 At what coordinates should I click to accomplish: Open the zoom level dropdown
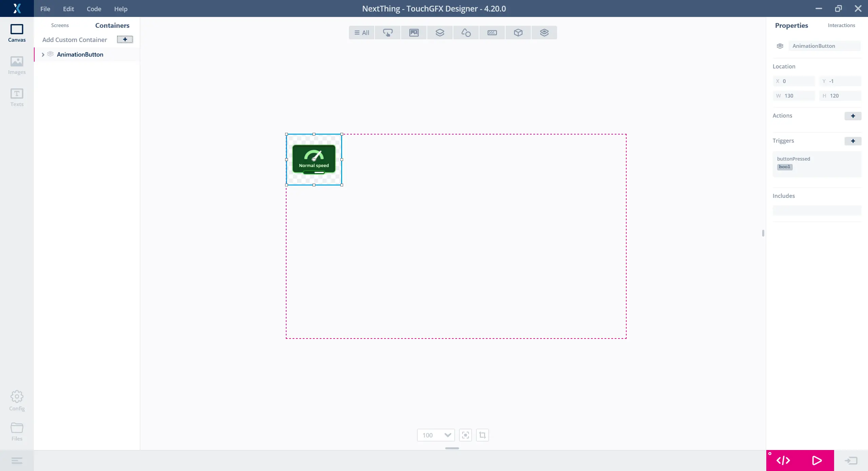tap(448, 435)
